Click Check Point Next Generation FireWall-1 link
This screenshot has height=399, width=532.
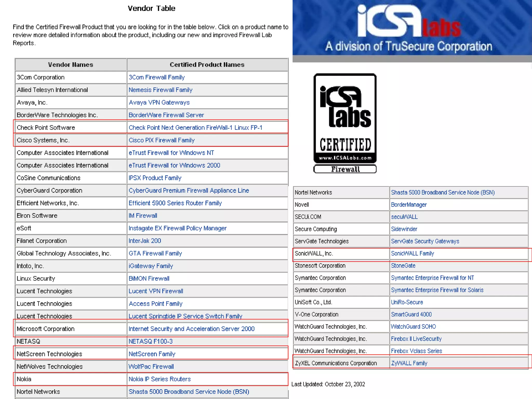click(x=195, y=128)
